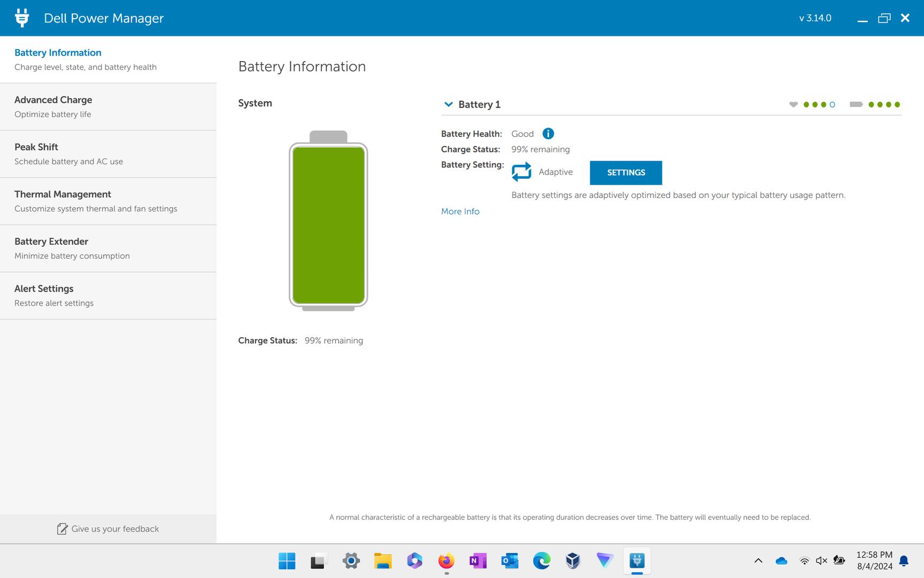Viewport: 924px width, 578px height.
Task: Click the OneDrive cloud icon in system tray
Action: pyautogui.click(x=781, y=561)
